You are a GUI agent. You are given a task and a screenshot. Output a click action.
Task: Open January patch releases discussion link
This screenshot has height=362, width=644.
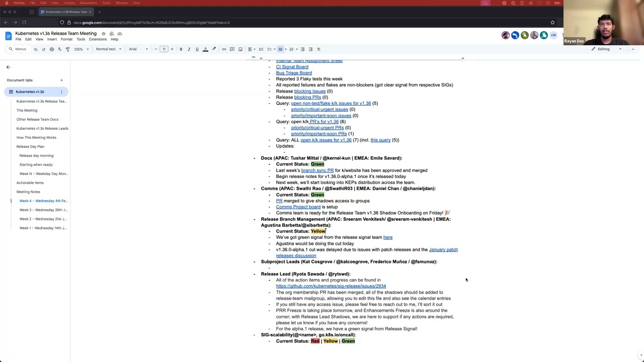tap(367, 252)
